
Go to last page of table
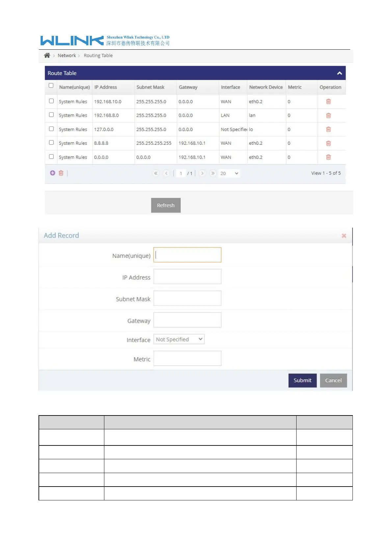point(213,173)
